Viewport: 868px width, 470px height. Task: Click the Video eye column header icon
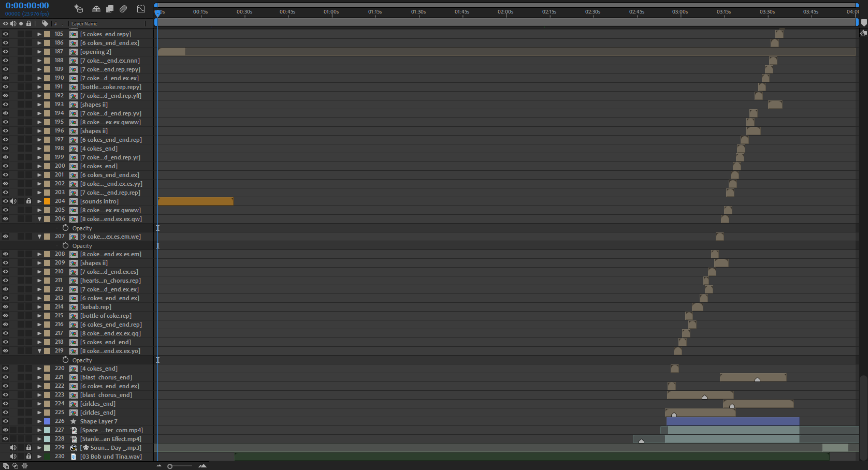(x=6, y=23)
